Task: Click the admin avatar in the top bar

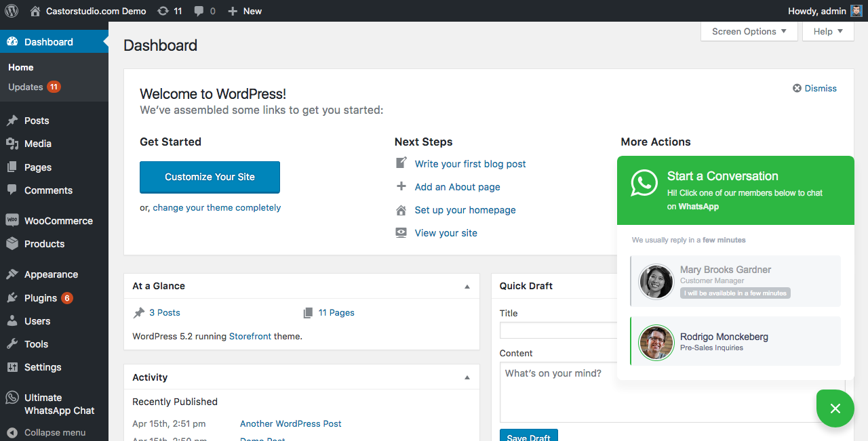Action: tap(856, 11)
